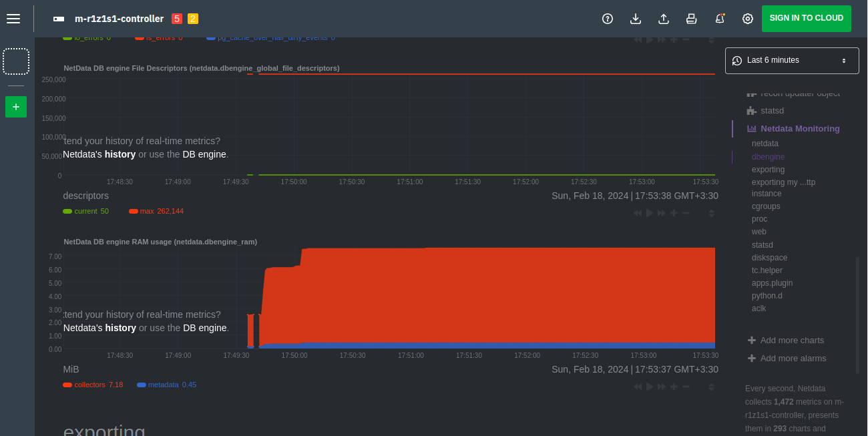
Task: Click the upload/export snapshot icon
Action: [664, 19]
